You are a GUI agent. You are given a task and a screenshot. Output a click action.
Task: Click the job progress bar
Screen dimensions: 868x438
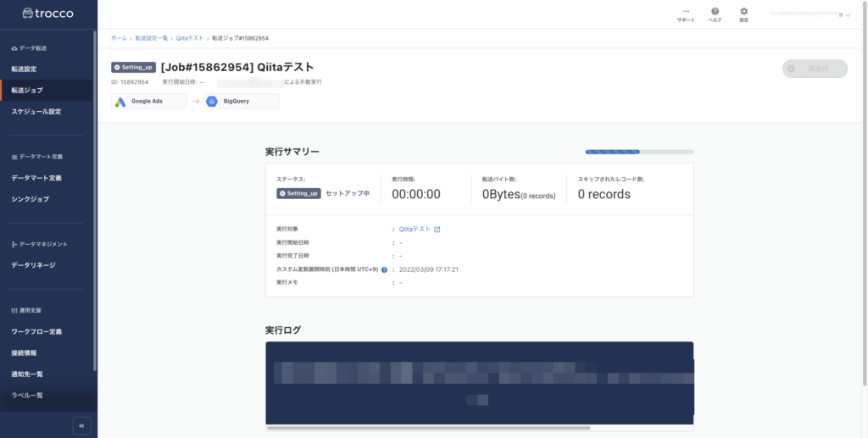pos(638,152)
